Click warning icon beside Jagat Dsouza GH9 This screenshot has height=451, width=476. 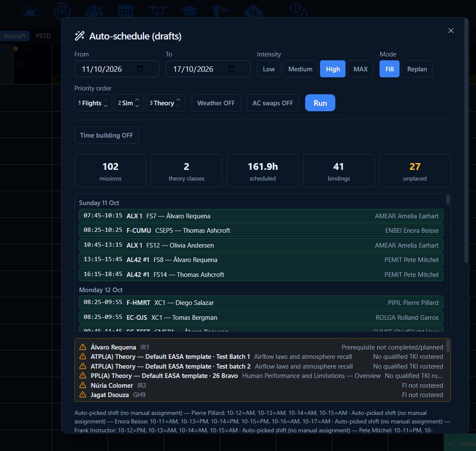point(82,395)
